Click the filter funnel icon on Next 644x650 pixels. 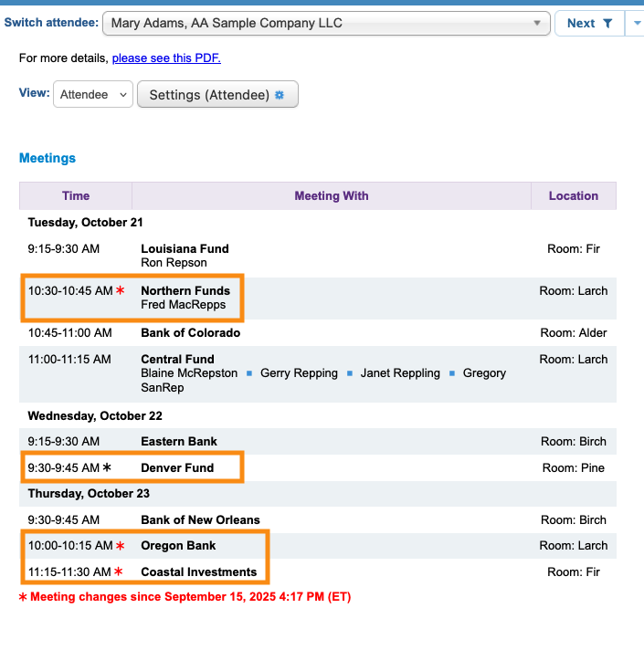click(x=607, y=24)
